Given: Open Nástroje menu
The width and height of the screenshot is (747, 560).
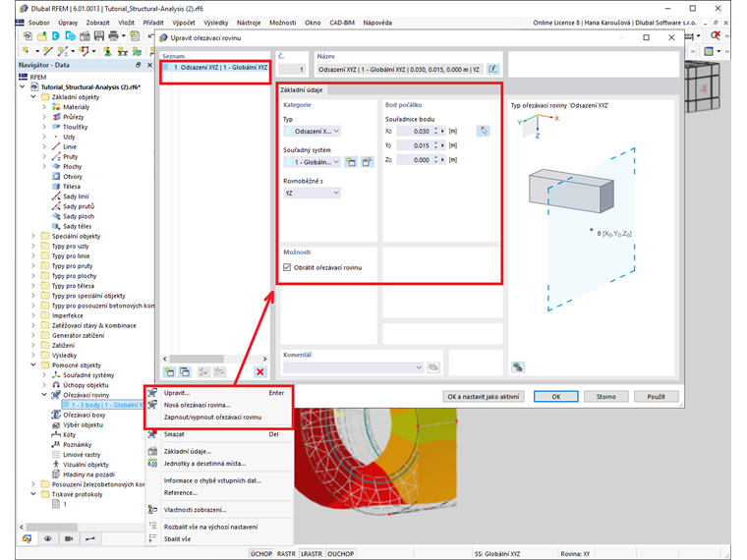Looking at the screenshot, I should [249, 23].
